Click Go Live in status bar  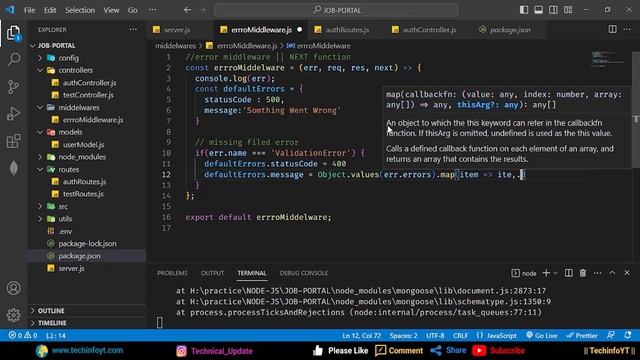(542, 336)
